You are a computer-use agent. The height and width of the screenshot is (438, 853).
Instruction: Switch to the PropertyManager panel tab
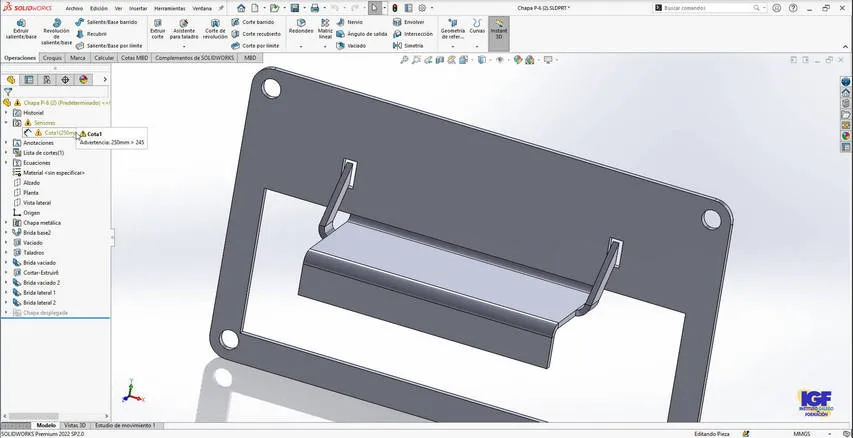click(x=29, y=79)
